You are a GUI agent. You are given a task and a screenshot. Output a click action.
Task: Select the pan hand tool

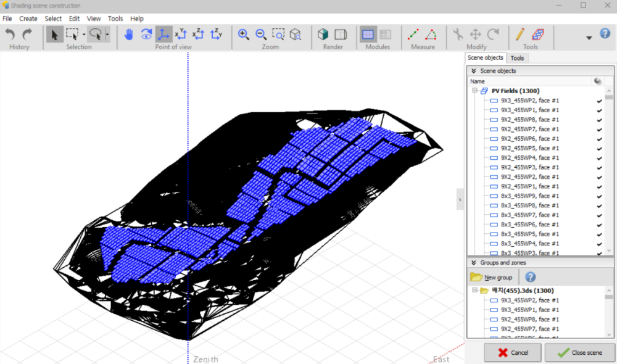(129, 35)
